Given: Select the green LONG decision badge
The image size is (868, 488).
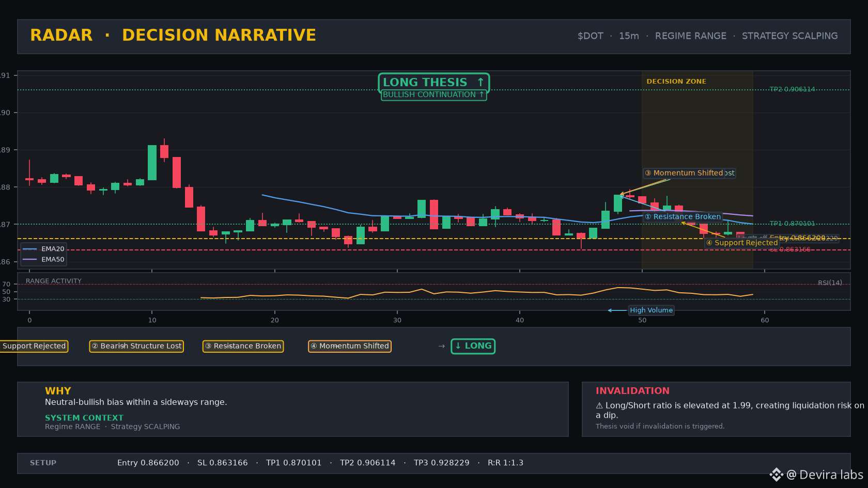Looking at the screenshot, I should [473, 346].
